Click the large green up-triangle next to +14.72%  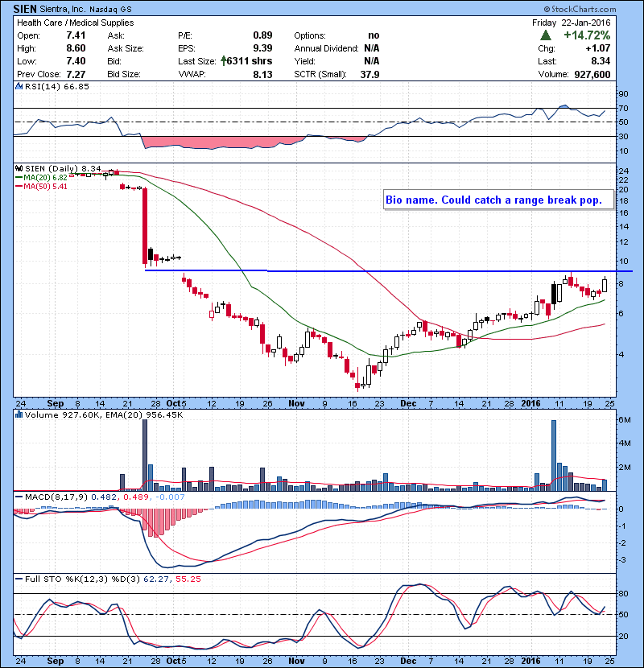click(x=546, y=35)
